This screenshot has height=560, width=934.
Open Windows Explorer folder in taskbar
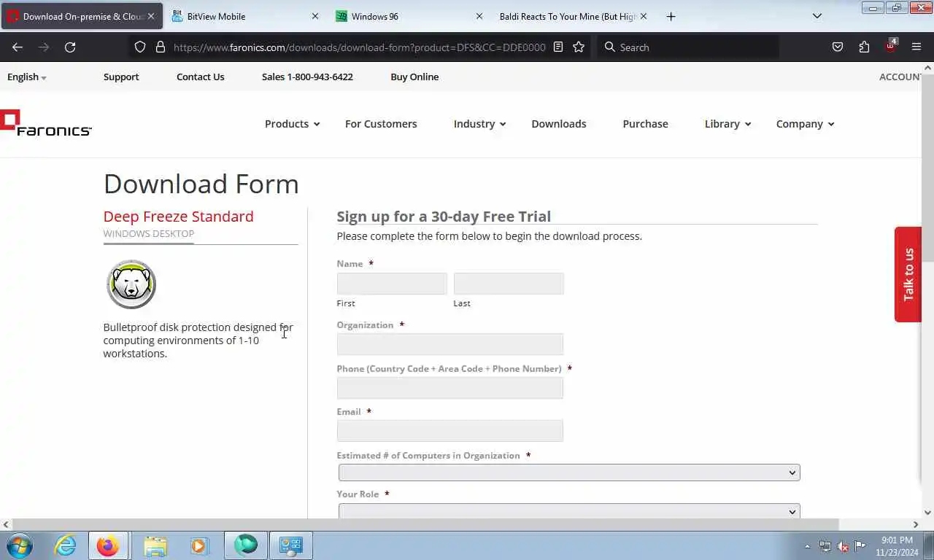[x=155, y=545]
